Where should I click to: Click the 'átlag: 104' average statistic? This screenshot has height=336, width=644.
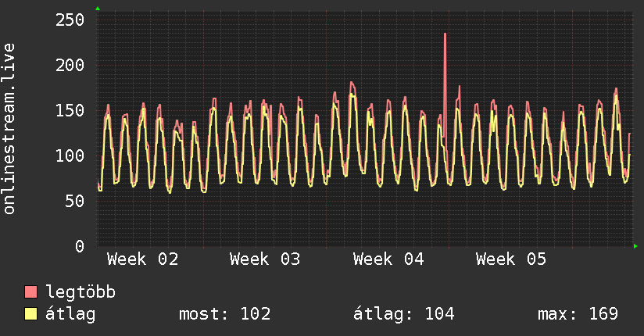click(x=404, y=314)
